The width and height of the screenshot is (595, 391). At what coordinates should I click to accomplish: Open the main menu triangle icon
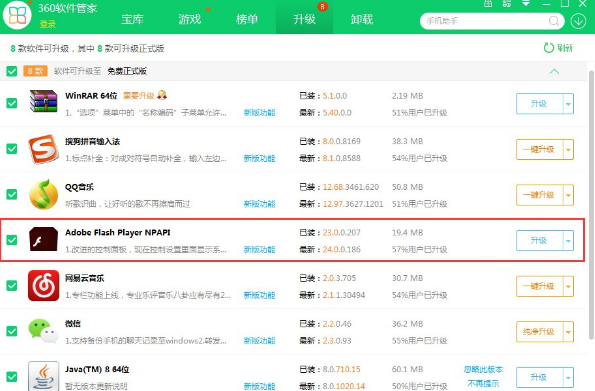pos(526,3)
